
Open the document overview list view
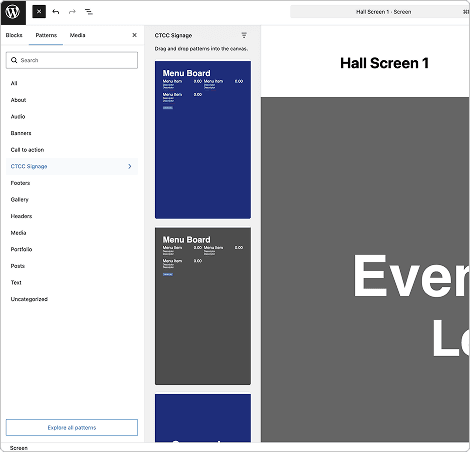[x=89, y=12]
